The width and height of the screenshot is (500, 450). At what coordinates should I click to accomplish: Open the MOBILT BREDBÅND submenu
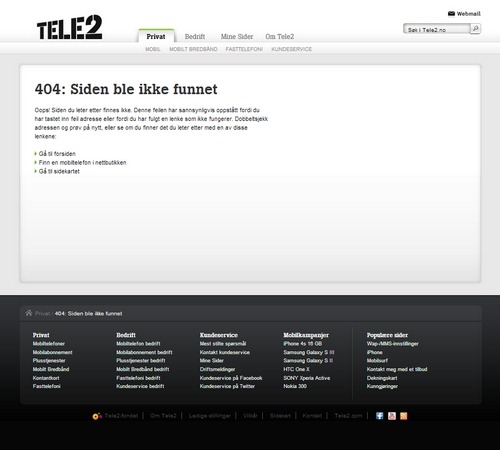point(193,49)
